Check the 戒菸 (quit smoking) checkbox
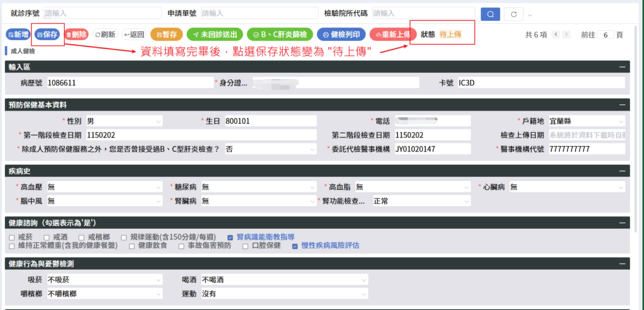The image size is (644, 310). [13, 237]
